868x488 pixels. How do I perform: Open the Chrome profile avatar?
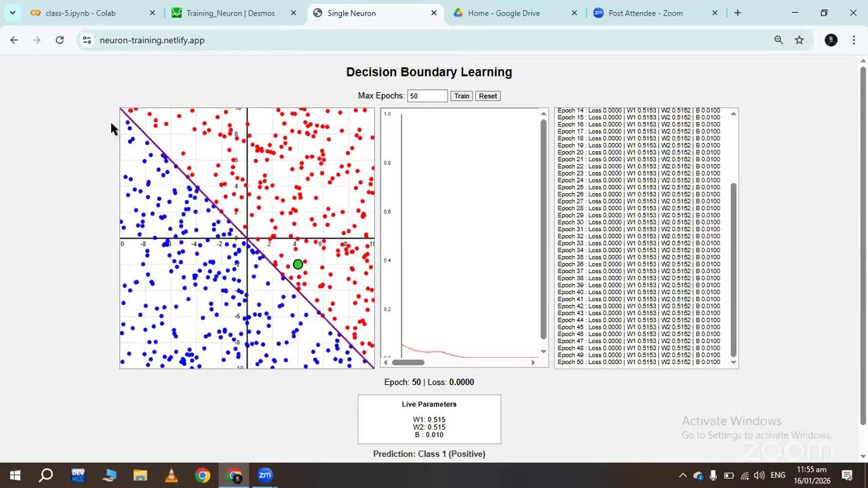point(831,40)
